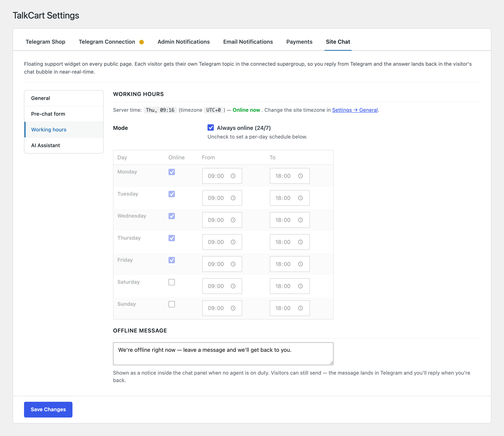504x436 pixels.
Task: Click clock icon in Friday From field
Action: [x=233, y=264]
